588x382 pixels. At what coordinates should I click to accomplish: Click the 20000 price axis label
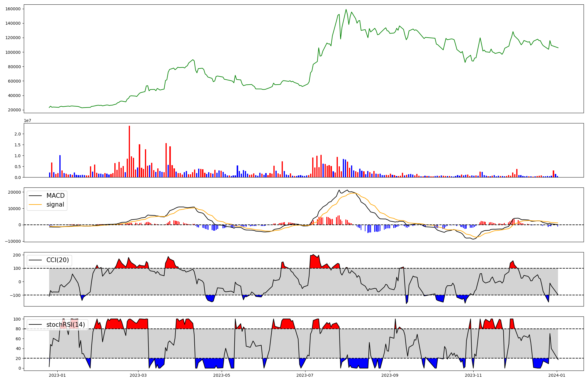pyautogui.click(x=14, y=110)
